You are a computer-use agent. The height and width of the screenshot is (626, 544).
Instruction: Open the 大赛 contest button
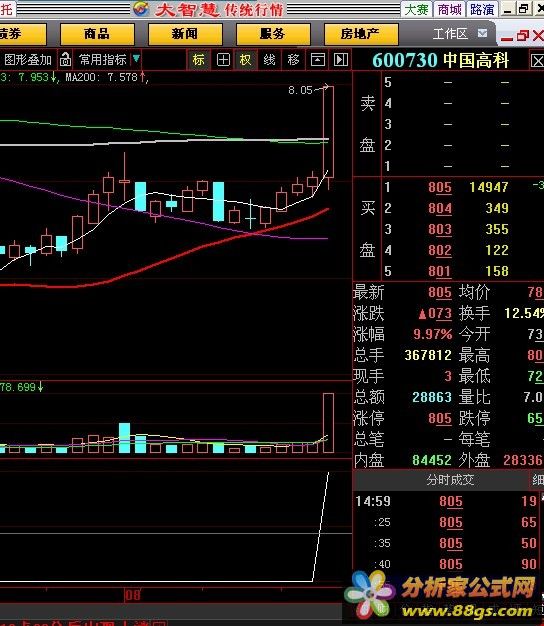point(417,9)
